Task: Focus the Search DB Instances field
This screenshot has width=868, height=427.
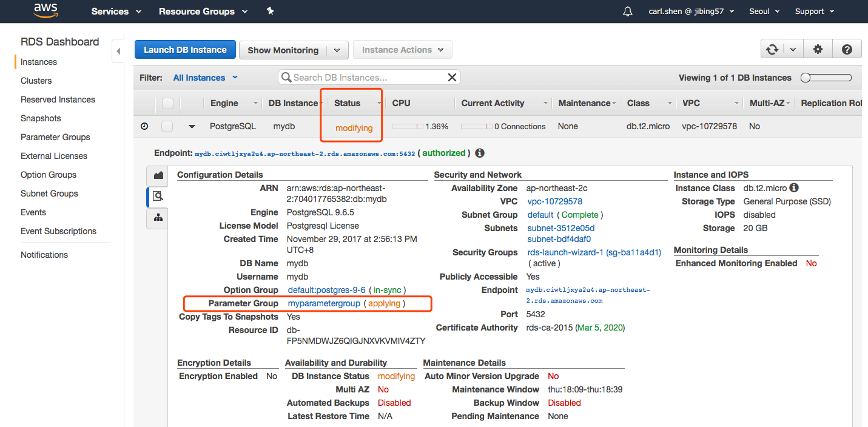Action: [369, 77]
